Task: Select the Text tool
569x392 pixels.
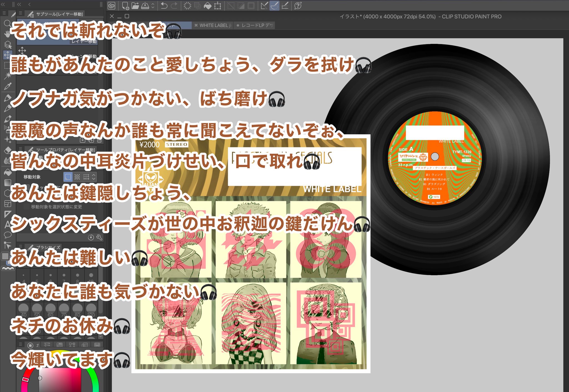Action: point(8,225)
